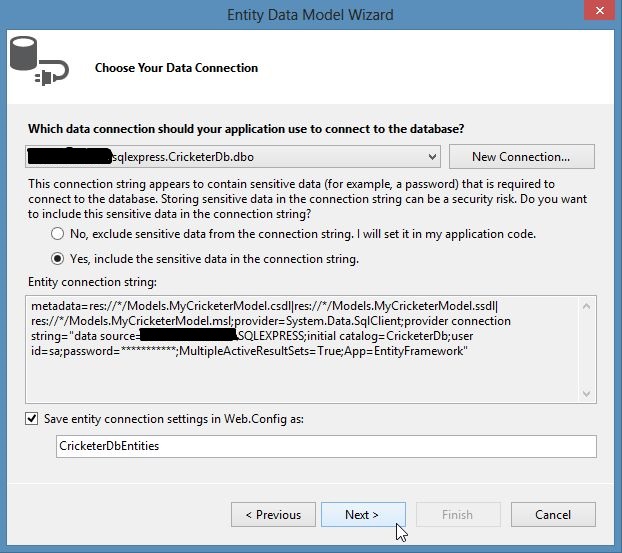Click the 'Which data connection should your application use' question text
622x553 pixels.
click(245, 129)
